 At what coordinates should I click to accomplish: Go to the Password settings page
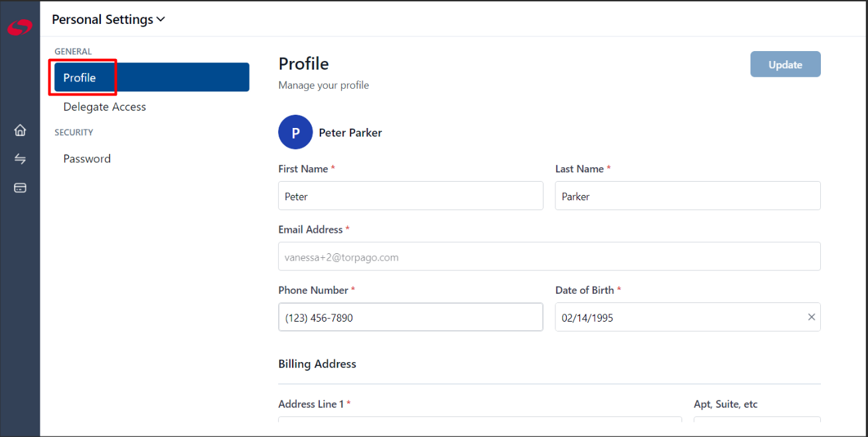(x=87, y=158)
